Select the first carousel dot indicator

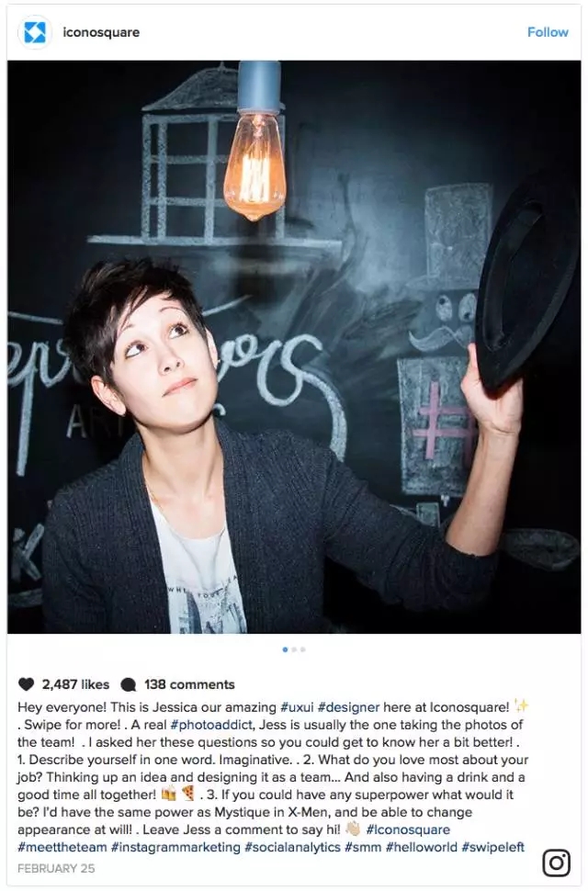click(285, 649)
